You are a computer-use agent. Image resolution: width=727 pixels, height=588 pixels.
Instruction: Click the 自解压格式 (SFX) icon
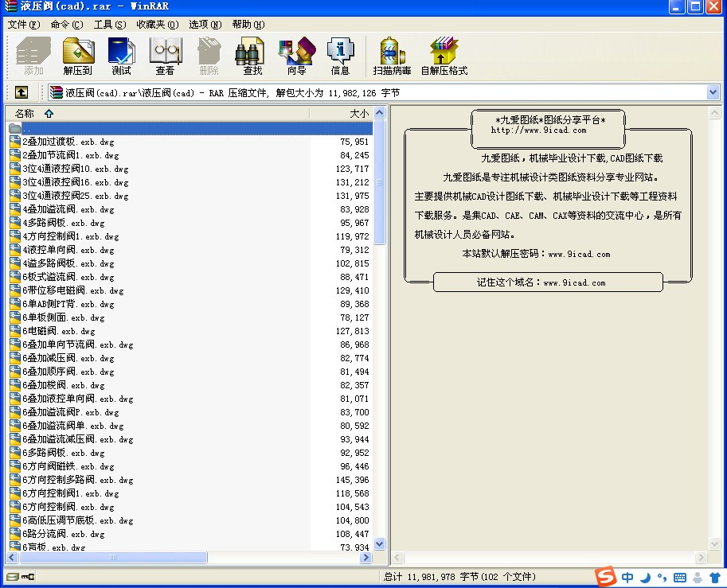(x=444, y=56)
